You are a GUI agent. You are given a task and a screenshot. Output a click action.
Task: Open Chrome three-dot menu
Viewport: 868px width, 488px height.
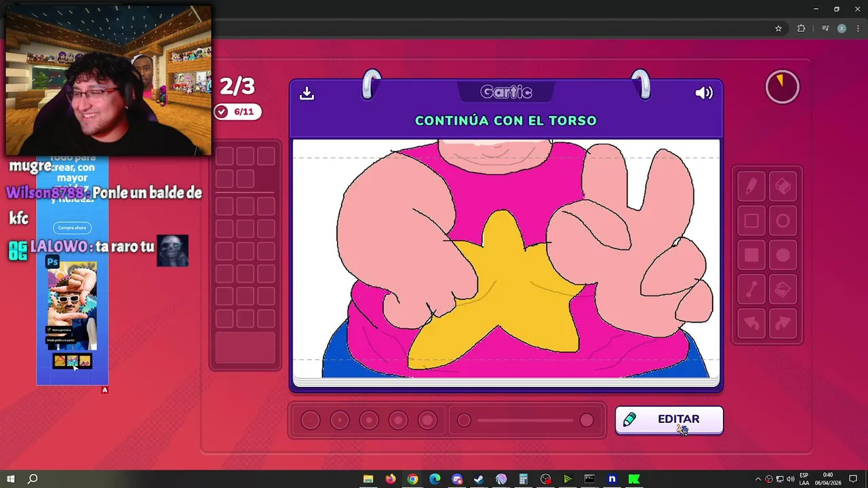click(858, 28)
